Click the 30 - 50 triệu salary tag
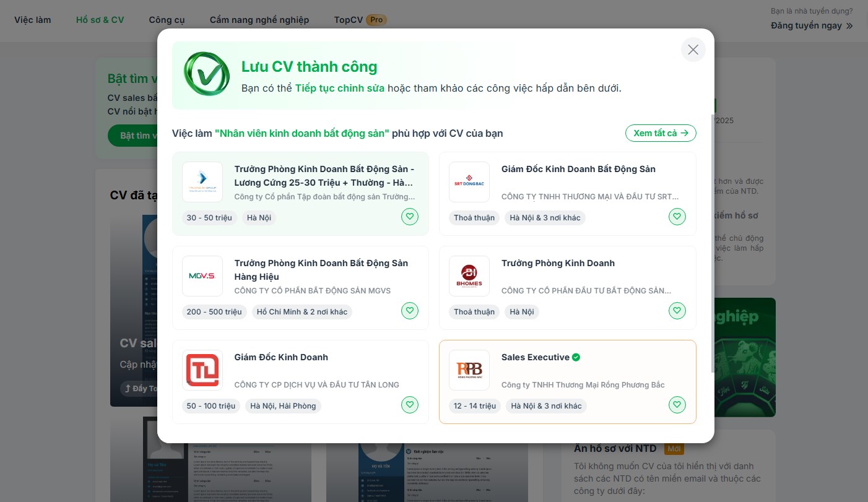 209,217
